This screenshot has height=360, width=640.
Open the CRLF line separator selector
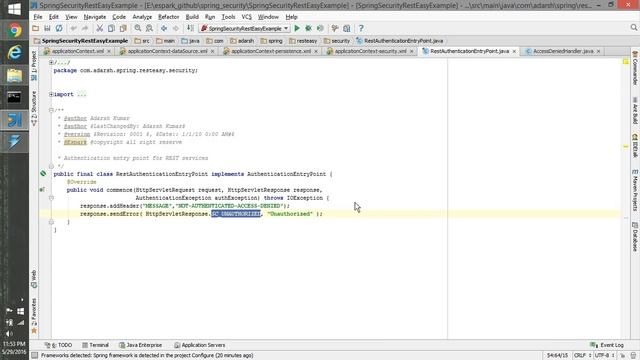tap(582, 356)
